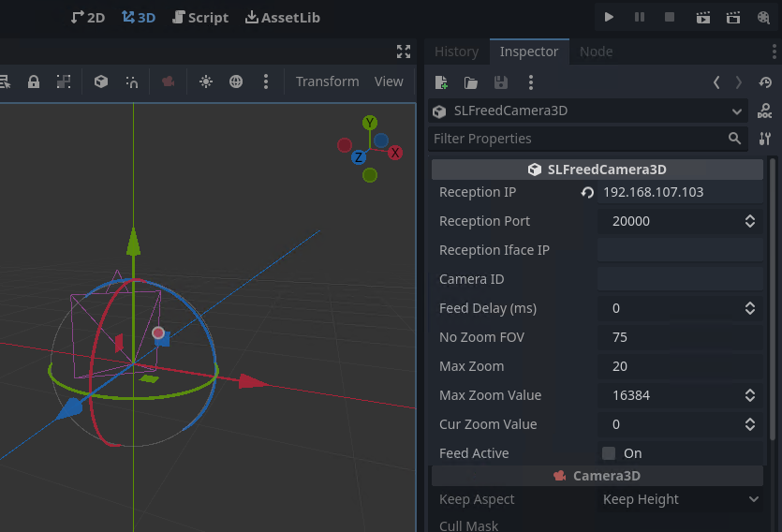The height and width of the screenshot is (532, 782).
Task: Open property display settings menu
Action: point(765,139)
